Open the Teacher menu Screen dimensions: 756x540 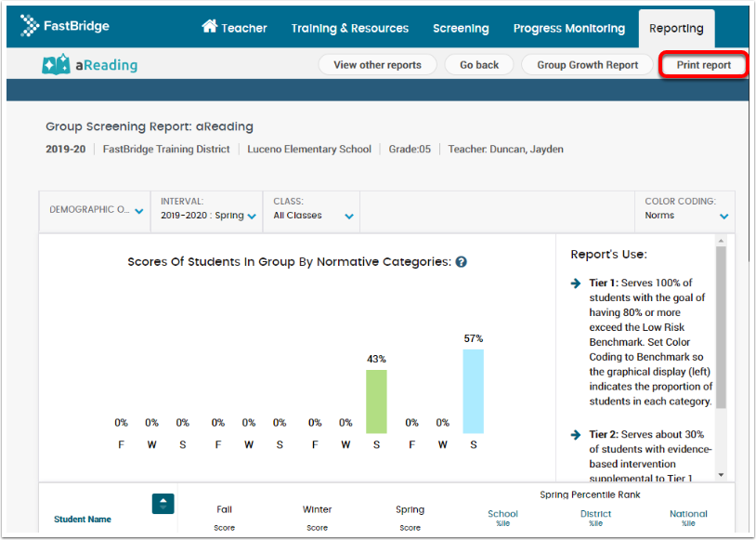pos(234,28)
